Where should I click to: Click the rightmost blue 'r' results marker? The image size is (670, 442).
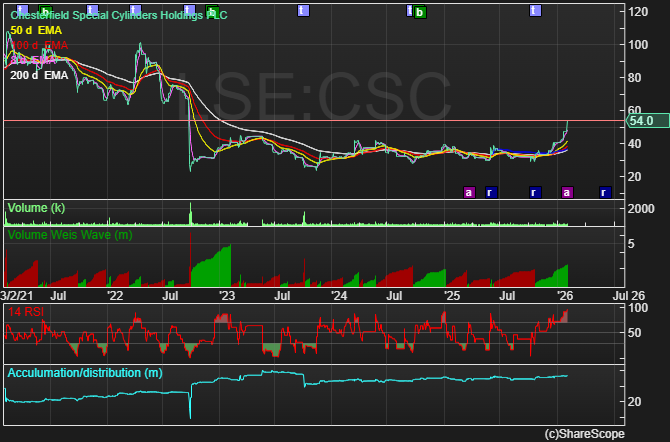[x=603, y=192]
